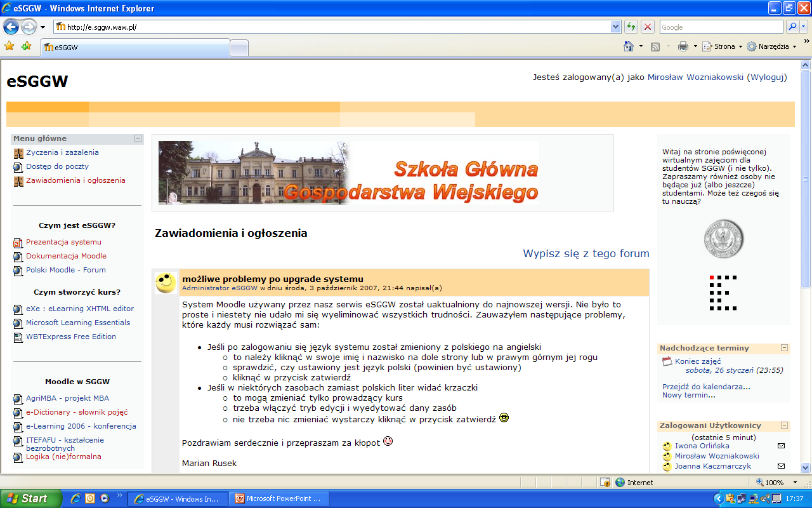Send message via envelope beside Joanna Kaczmarczyk
Viewport: 812px width, 508px height.
(x=782, y=466)
